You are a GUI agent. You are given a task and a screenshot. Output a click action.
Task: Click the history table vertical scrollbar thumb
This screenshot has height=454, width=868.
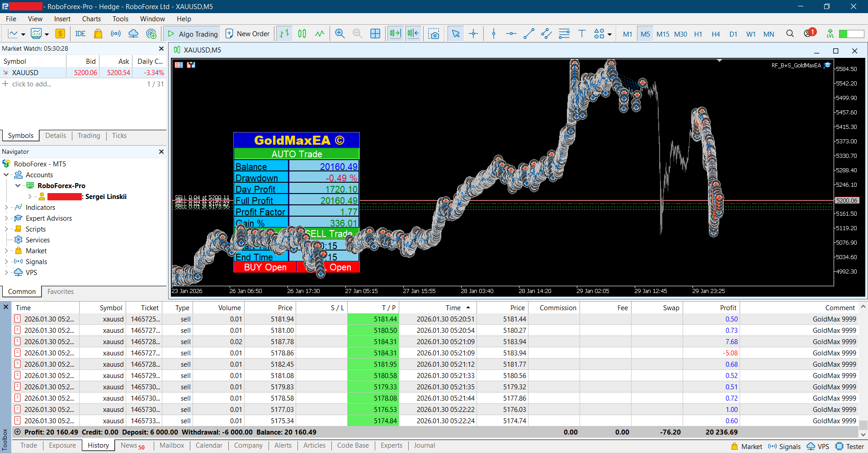pyautogui.click(x=863, y=425)
